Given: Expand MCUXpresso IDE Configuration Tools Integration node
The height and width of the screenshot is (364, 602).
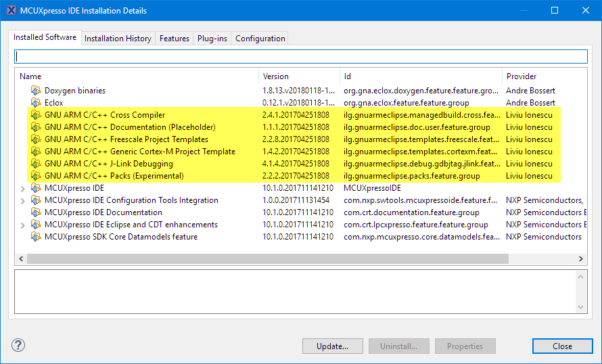Looking at the screenshot, I should tap(22, 201).
